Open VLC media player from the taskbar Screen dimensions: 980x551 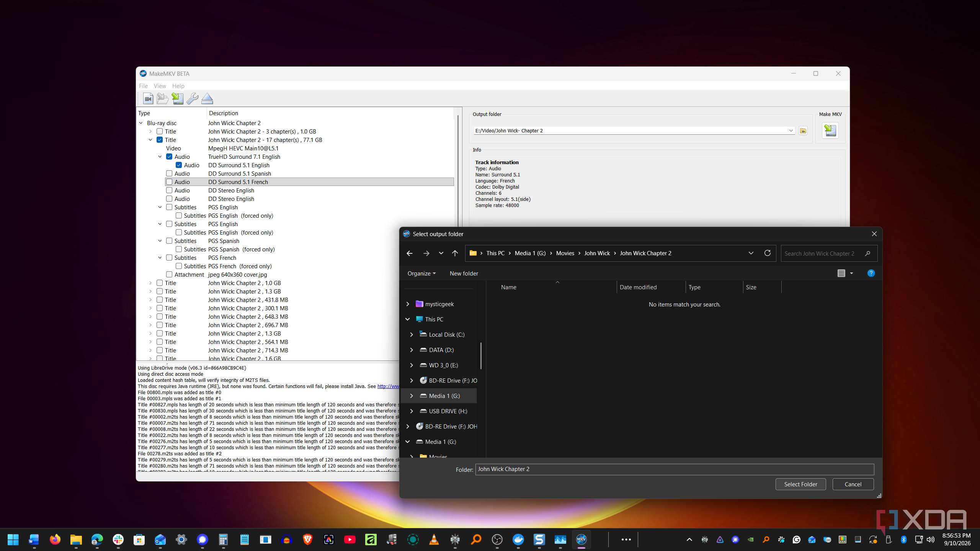pyautogui.click(x=434, y=540)
